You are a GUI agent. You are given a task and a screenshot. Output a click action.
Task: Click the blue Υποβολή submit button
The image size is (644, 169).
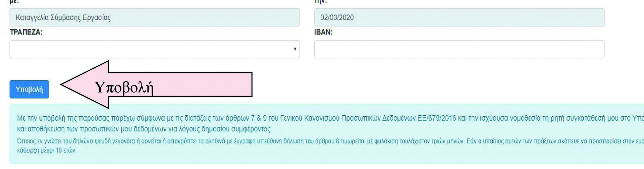click(x=29, y=89)
